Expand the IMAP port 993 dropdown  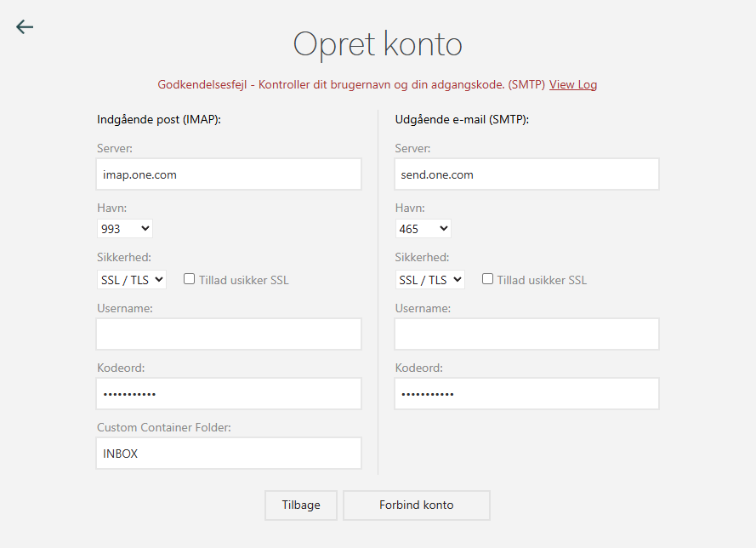[x=125, y=229]
